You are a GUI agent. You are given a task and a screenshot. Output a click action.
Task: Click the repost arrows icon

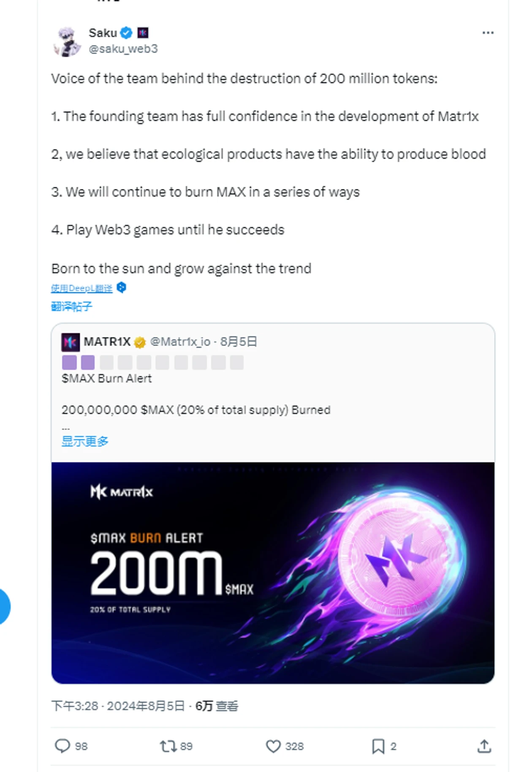click(168, 746)
